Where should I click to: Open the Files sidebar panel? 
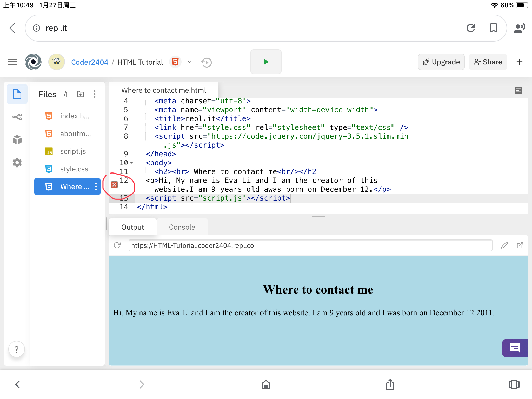tap(17, 94)
